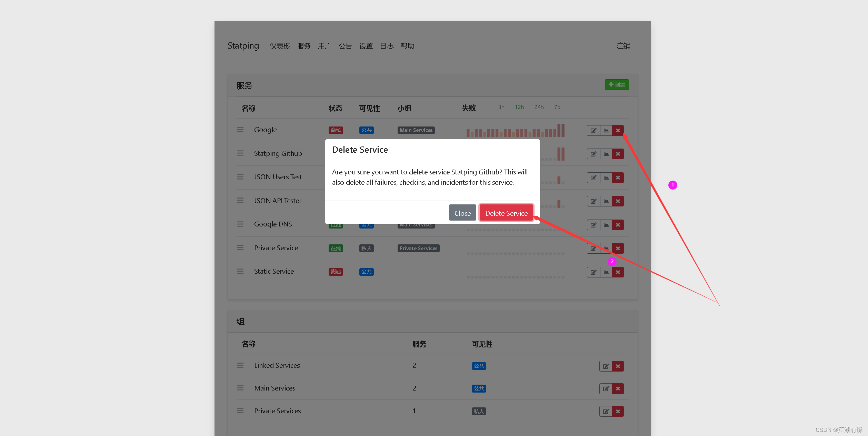Delete the JSON API Tester service
Image resolution: width=868 pixels, height=436 pixels.
(618, 201)
